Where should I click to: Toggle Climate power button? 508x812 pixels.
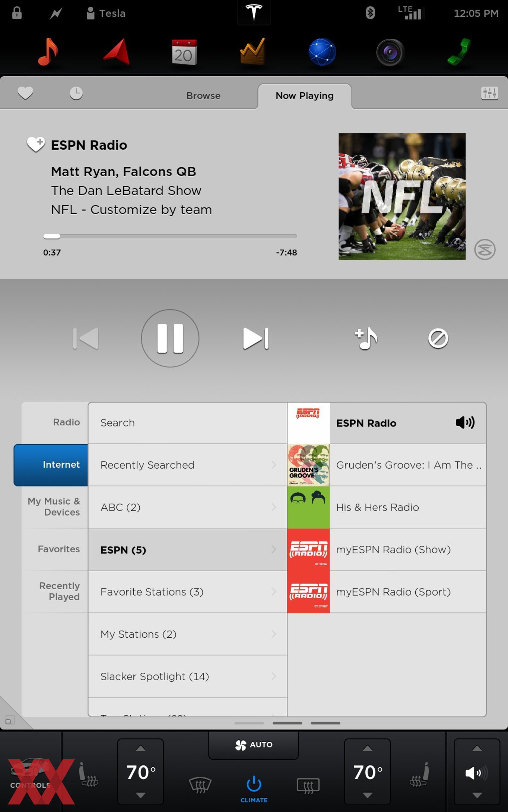click(x=254, y=789)
